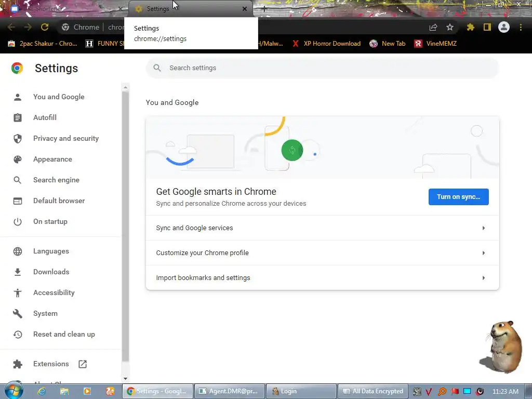Select Search engine in sidebar
The image size is (532, 399).
pyautogui.click(x=56, y=180)
